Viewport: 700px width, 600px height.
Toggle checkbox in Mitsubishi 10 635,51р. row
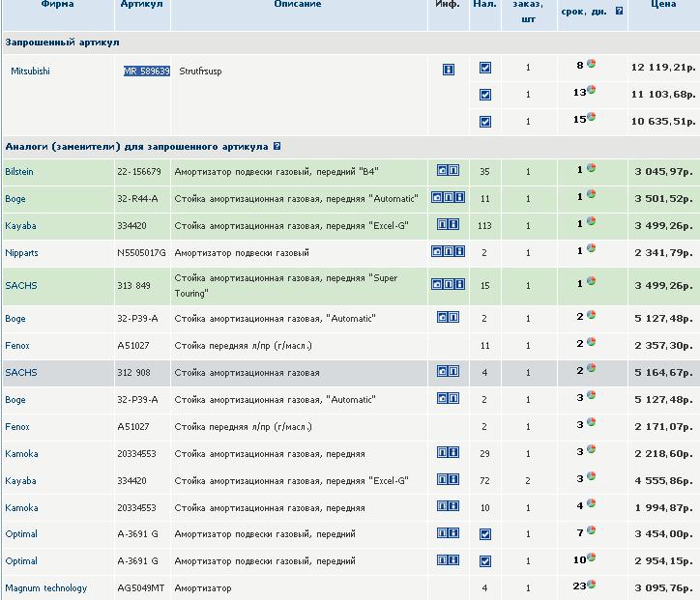pyautogui.click(x=485, y=122)
